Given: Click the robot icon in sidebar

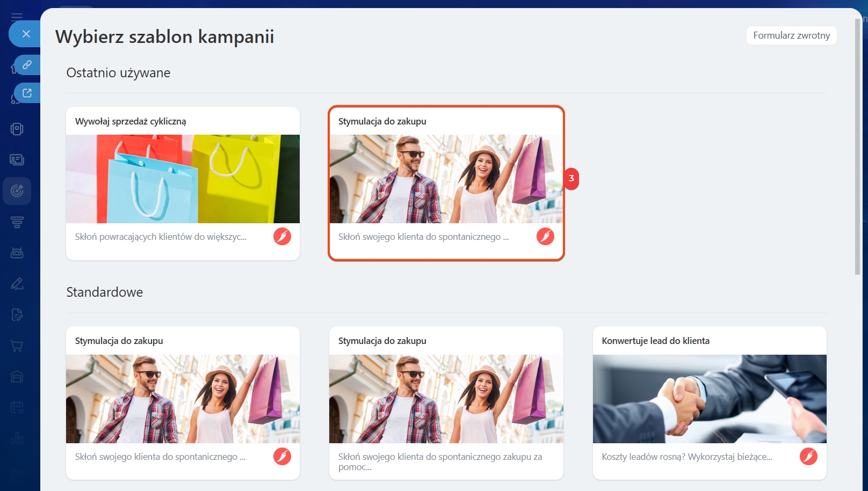Looking at the screenshot, I should (x=17, y=253).
